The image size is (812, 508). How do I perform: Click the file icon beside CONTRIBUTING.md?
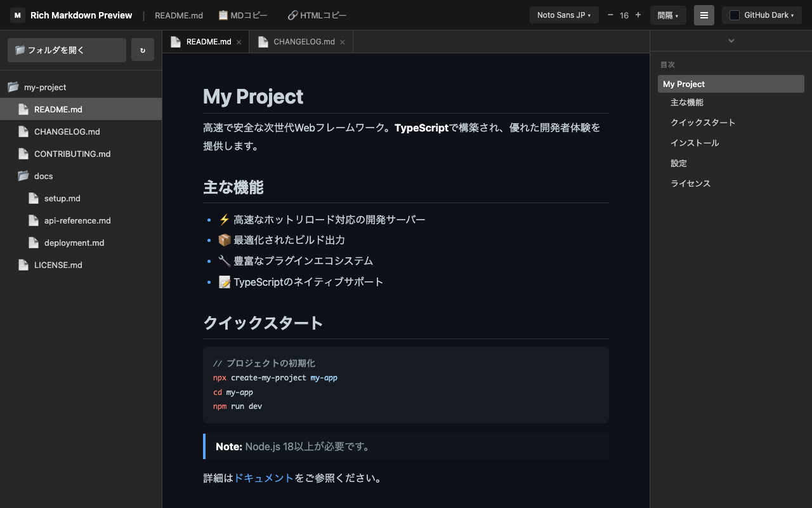[x=23, y=154]
